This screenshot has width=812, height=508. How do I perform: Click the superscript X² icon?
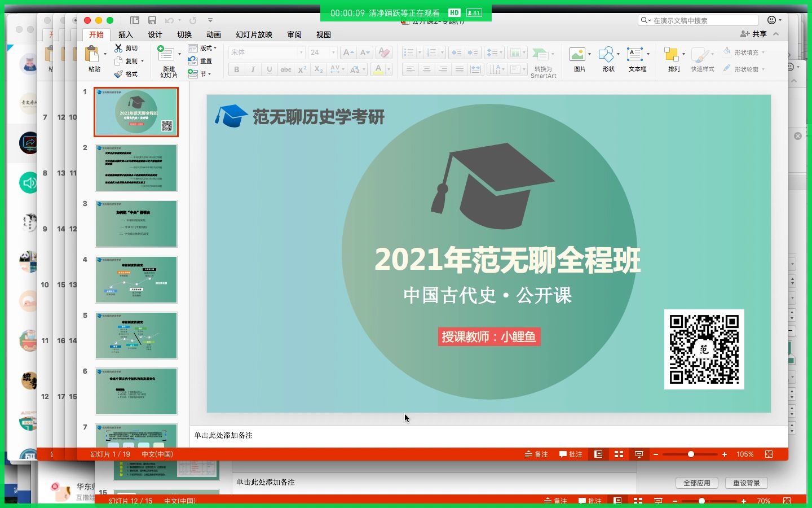[302, 69]
